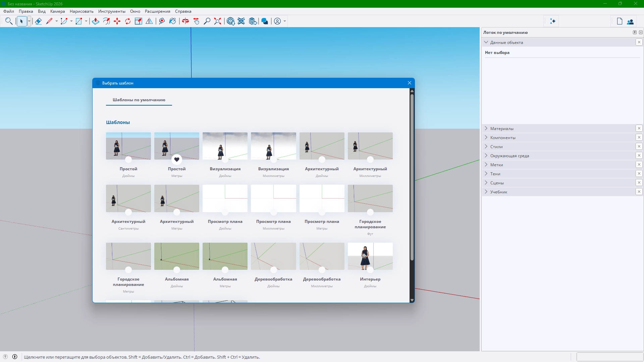Click the Zoom Extents icon

click(x=218, y=21)
